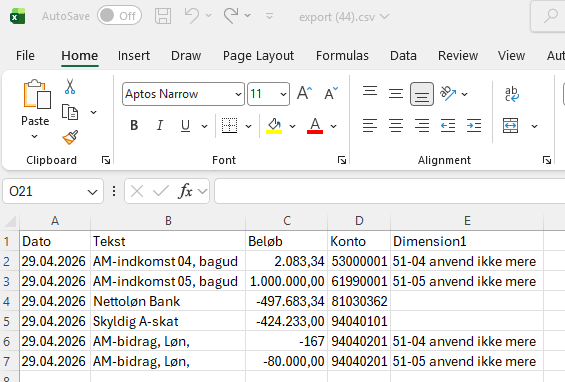Open the Clipboard dialog launcher
Screen dimensions: 565x382
106,160
